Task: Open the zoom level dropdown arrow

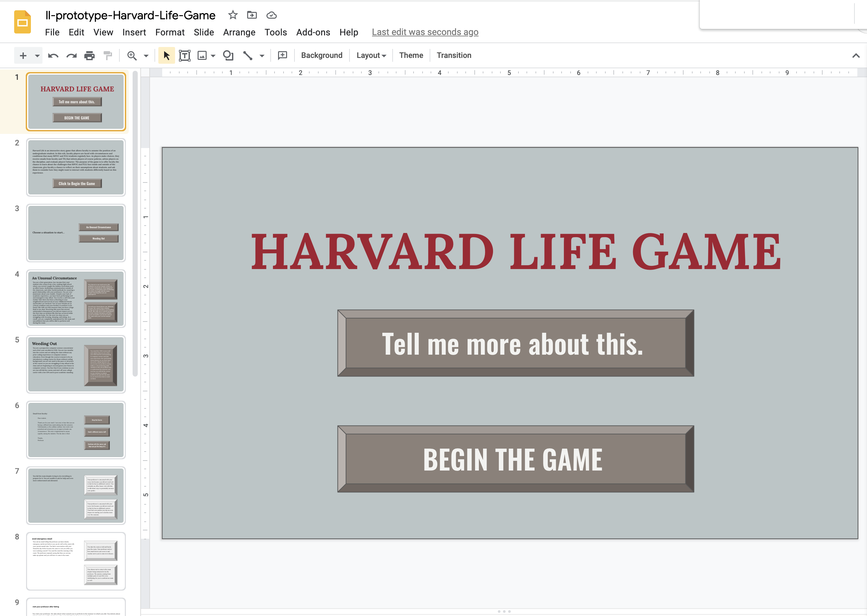Action: [146, 56]
